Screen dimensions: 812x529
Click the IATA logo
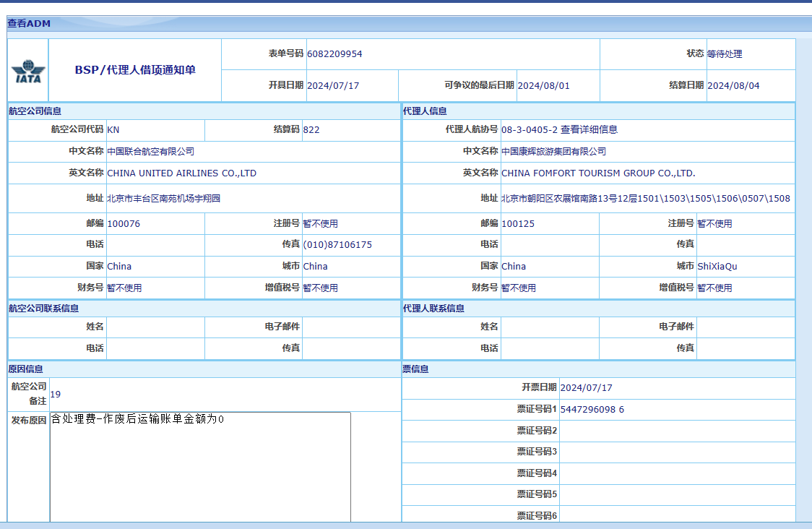coord(27,71)
